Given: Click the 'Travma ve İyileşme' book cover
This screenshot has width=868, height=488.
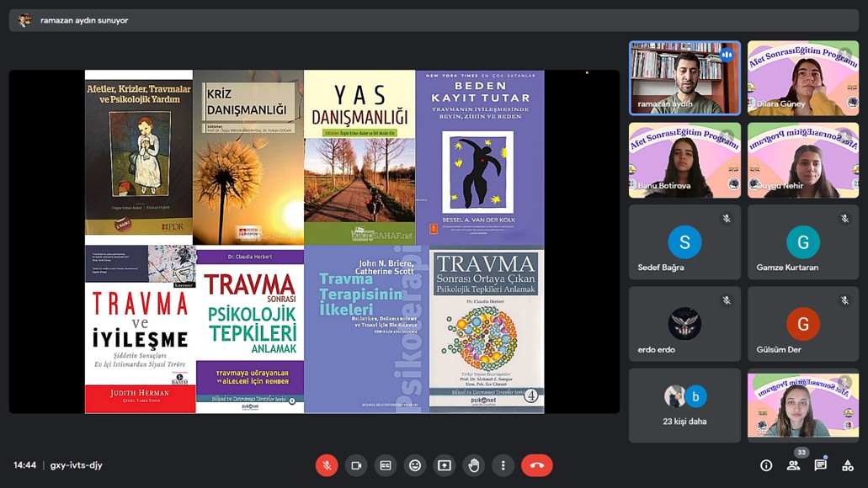Looking at the screenshot, I should pos(140,329).
